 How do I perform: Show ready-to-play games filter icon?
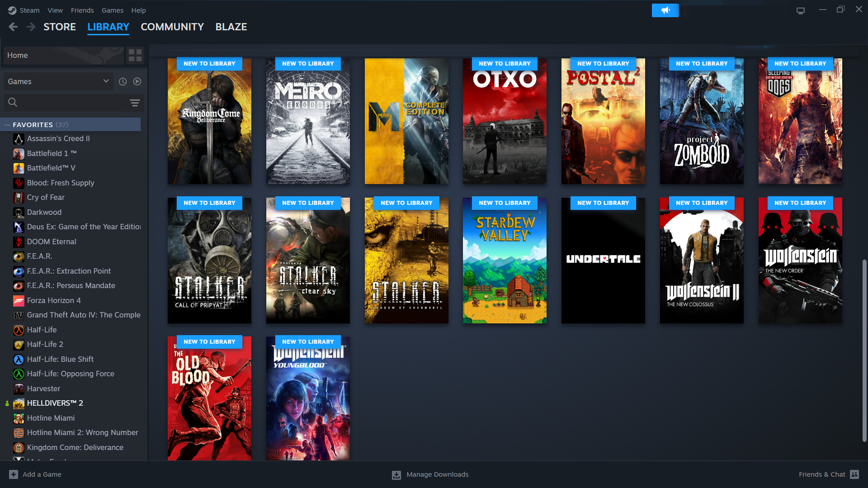pyautogui.click(x=137, y=81)
